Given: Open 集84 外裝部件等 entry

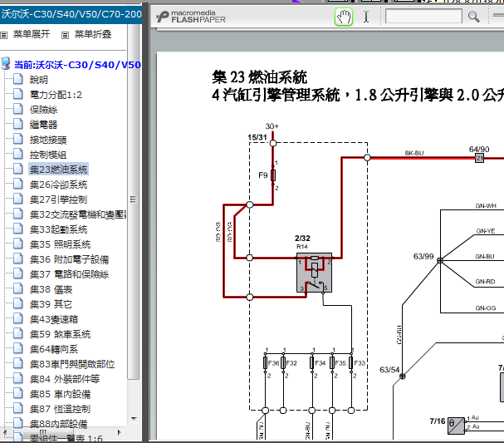Looking at the screenshot, I should coord(65,379).
